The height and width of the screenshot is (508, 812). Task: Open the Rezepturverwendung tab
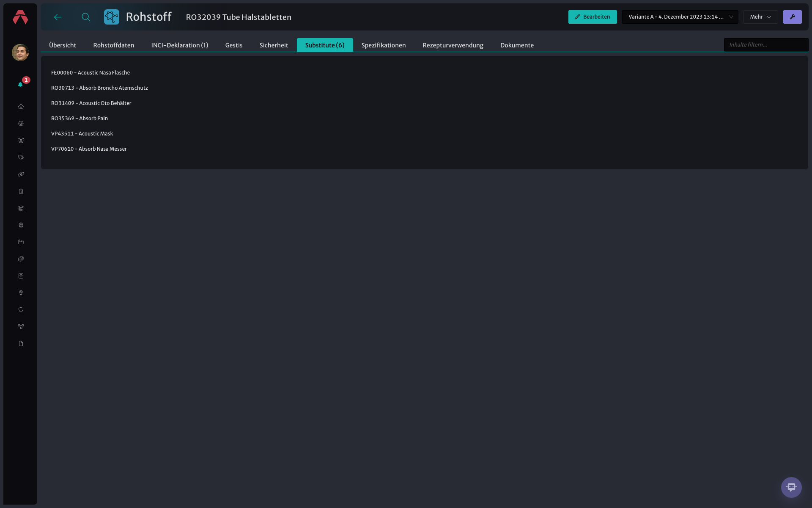[x=453, y=45]
